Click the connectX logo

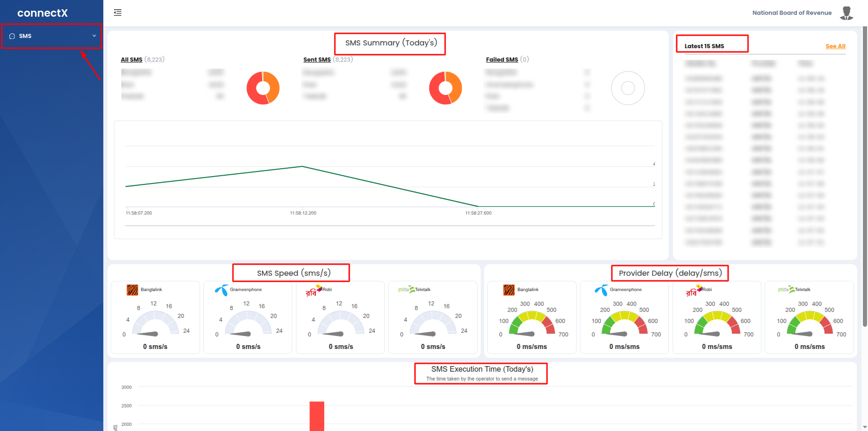click(43, 13)
